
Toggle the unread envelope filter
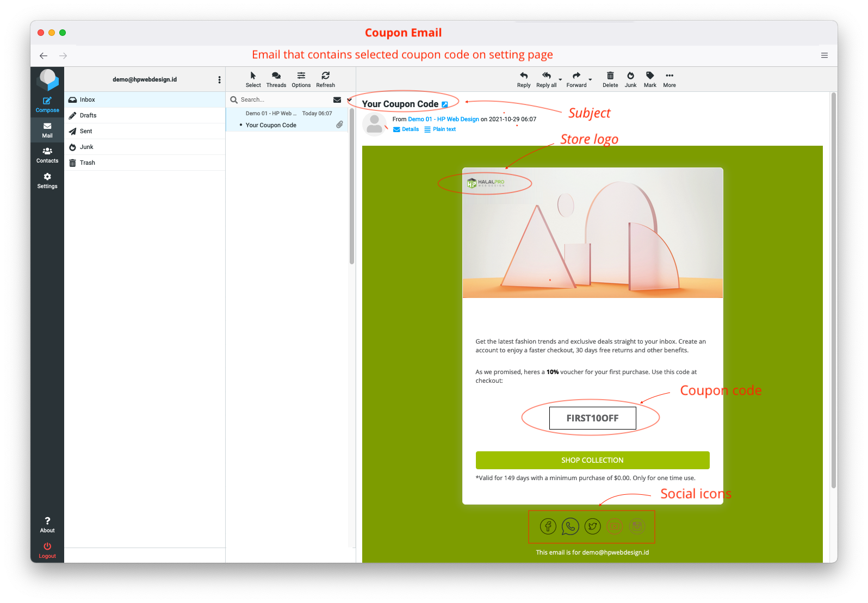(337, 100)
